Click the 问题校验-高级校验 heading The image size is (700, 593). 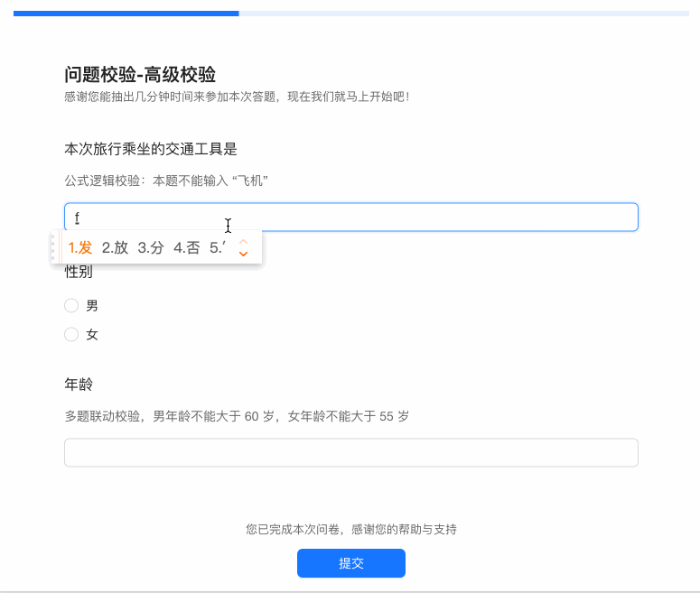[x=140, y=75]
